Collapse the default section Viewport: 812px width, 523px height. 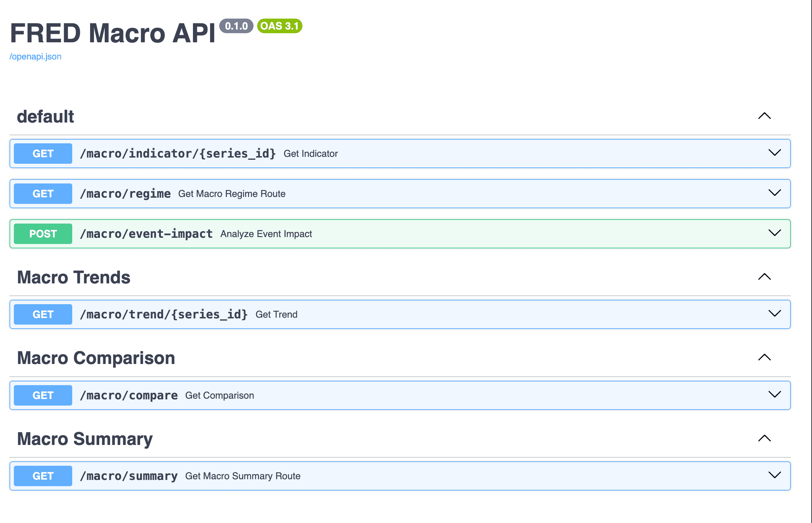click(x=765, y=116)
